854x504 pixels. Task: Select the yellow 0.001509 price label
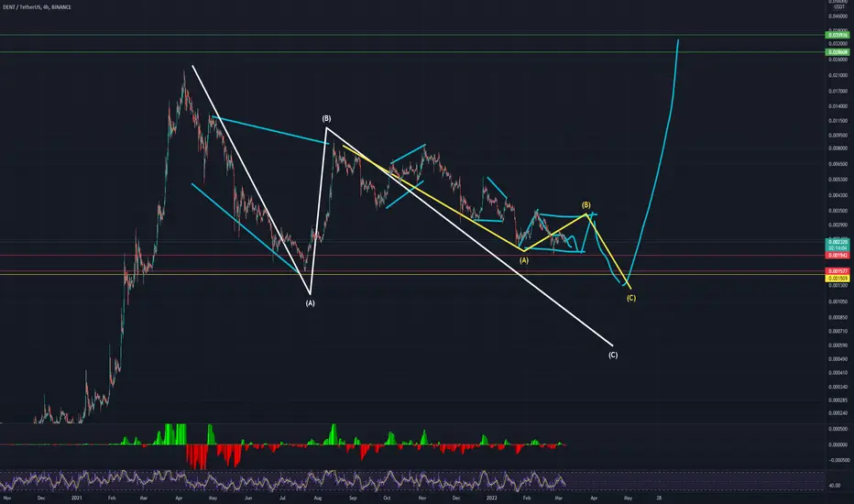click(838, 279)
